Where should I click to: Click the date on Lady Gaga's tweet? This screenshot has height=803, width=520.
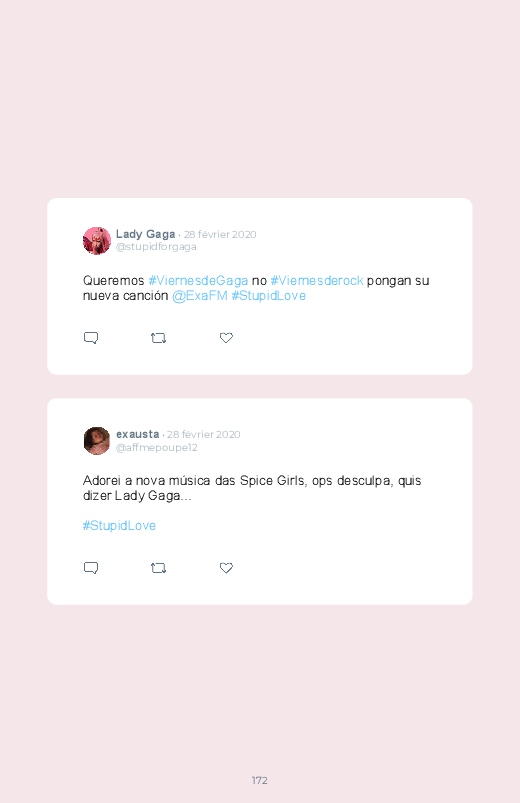pos(220,235)
